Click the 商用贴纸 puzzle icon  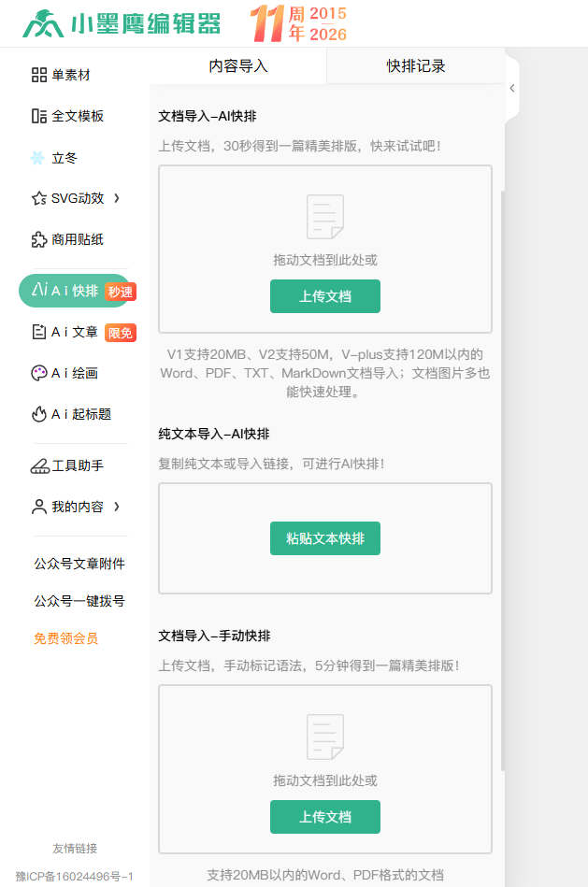point(39,240)
